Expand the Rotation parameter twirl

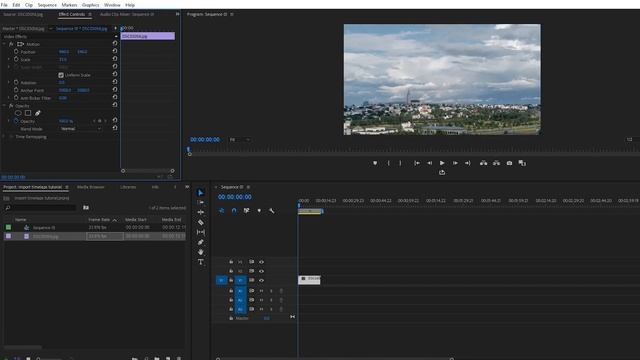coord(9,82)
